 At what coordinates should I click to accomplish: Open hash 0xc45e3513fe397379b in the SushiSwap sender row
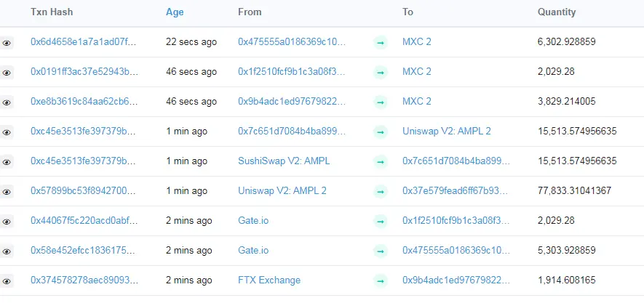(x=83, y=161)
